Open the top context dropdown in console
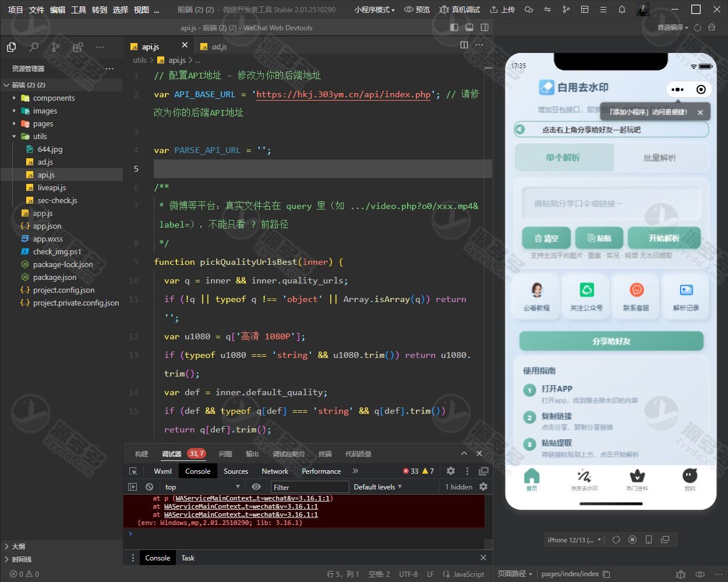Screen dimensions: 728x582 point(202,487)
